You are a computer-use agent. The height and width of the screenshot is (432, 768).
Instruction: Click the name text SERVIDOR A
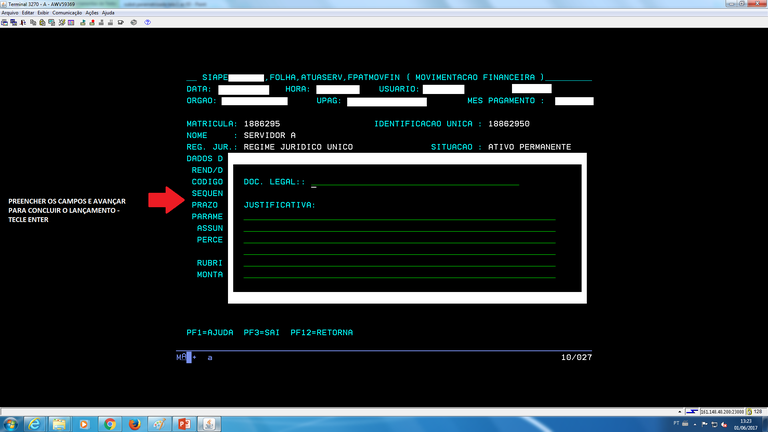click(x=269, y=136)
